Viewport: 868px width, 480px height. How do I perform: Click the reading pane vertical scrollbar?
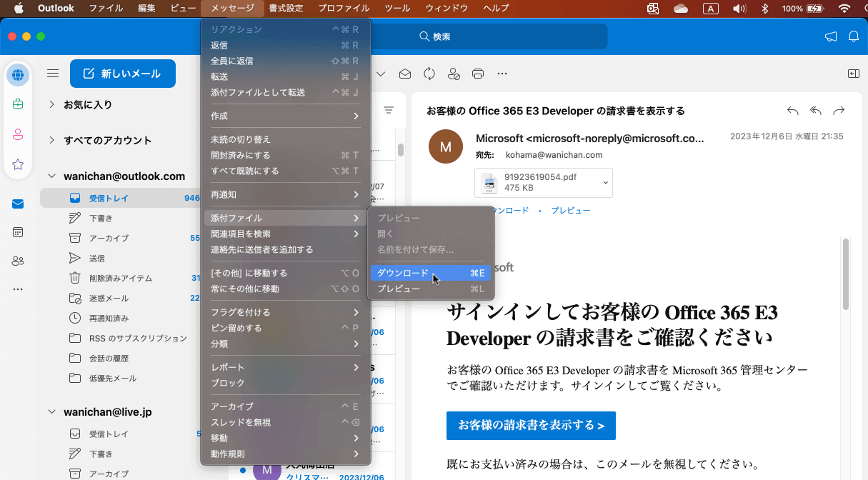tap(846, 274)
